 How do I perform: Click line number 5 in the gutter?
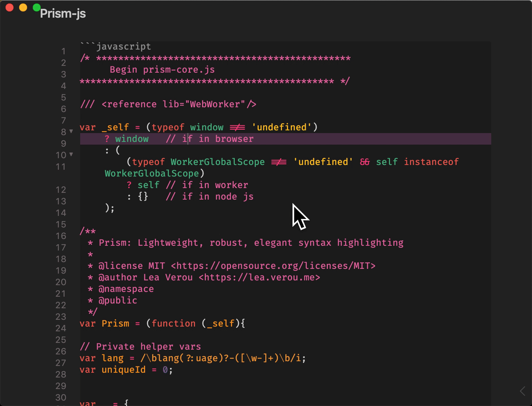click(63, 97)
